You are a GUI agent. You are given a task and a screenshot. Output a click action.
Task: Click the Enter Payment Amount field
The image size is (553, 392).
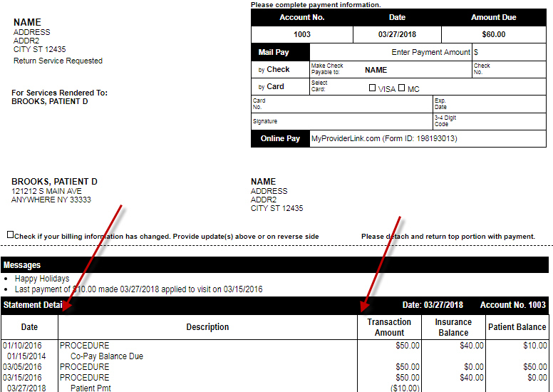(x=509, y=52)
